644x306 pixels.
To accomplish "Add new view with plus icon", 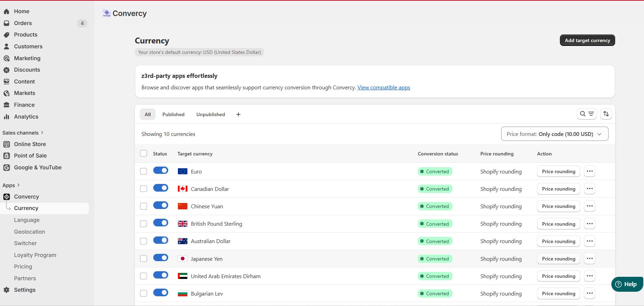I will [x=238, y=114].
